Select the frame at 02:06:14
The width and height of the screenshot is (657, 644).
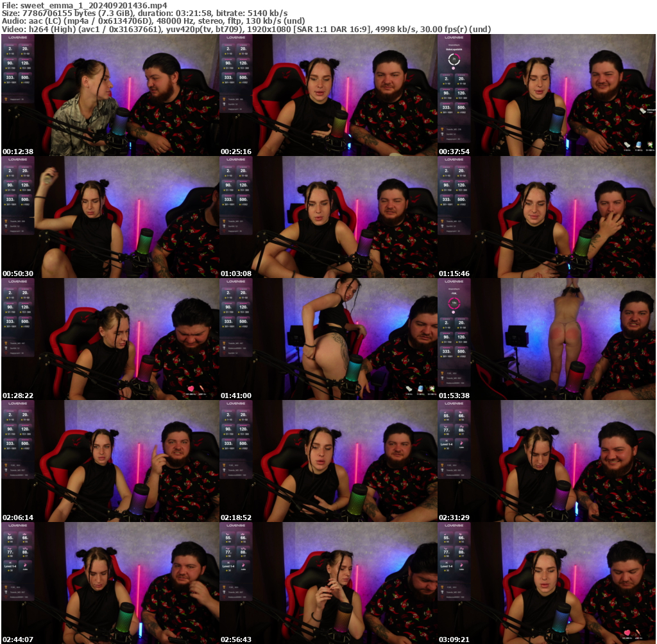click(110, 460)
